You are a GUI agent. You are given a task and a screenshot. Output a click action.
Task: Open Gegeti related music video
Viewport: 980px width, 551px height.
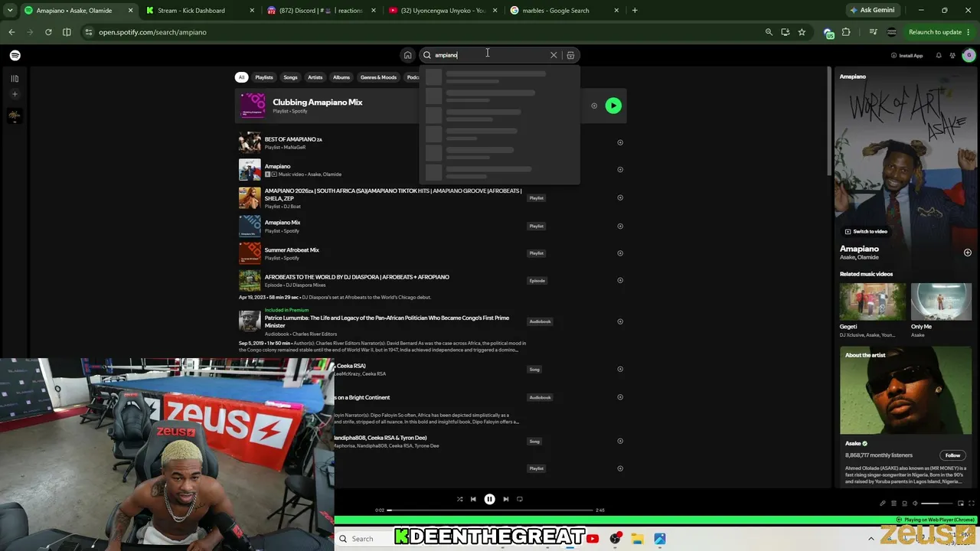872,302
